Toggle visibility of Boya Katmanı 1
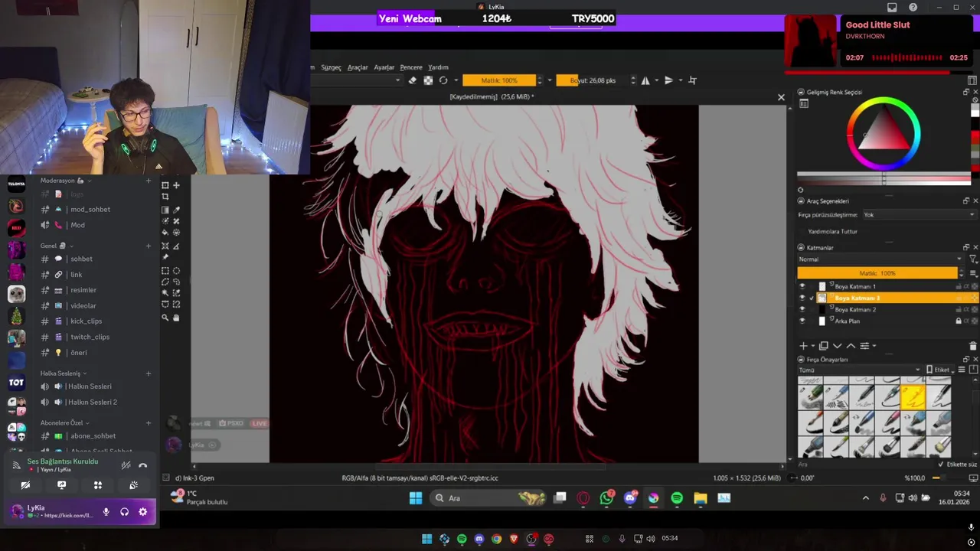 (x=802, y=286)
